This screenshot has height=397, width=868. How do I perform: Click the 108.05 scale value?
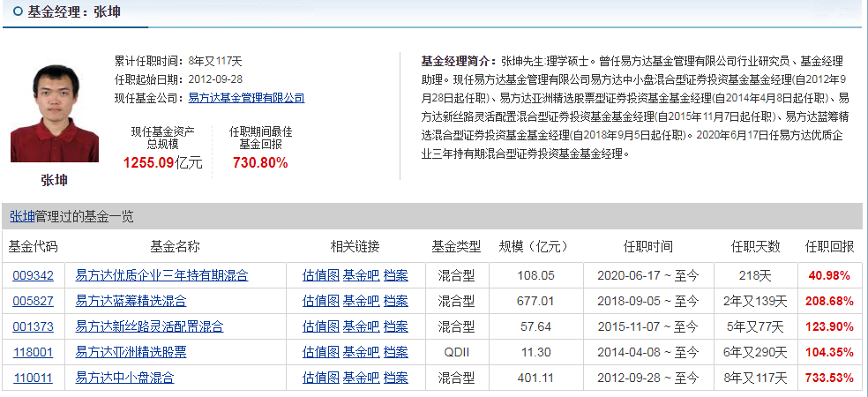(x=535, y=275)
